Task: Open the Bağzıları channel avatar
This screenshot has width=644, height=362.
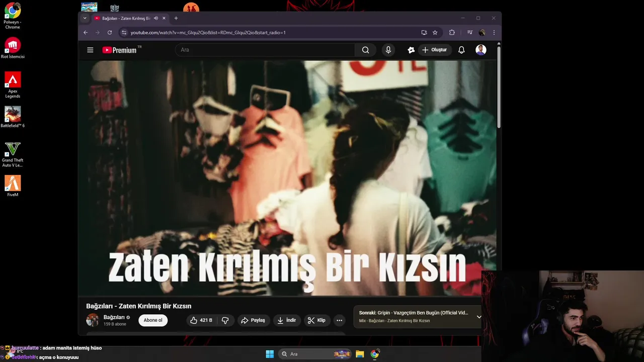Action: pyautogui.click(x=93, y=320)
